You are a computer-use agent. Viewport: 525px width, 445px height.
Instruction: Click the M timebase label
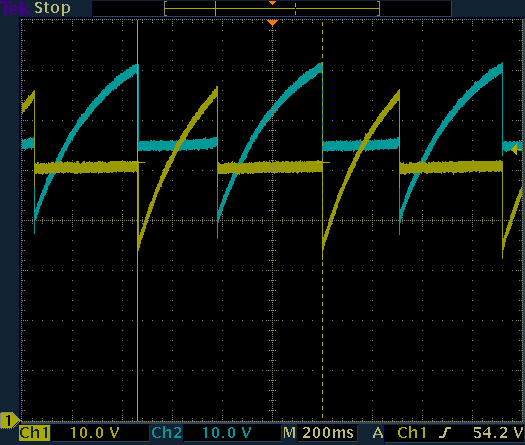tap(289, 433)
